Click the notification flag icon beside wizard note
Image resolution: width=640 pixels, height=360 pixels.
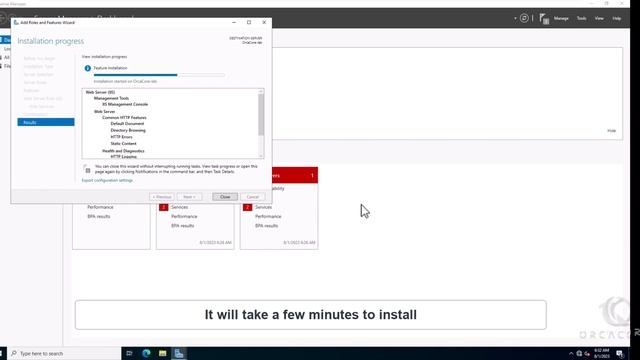pyautogui.click(x=87, y=169)
